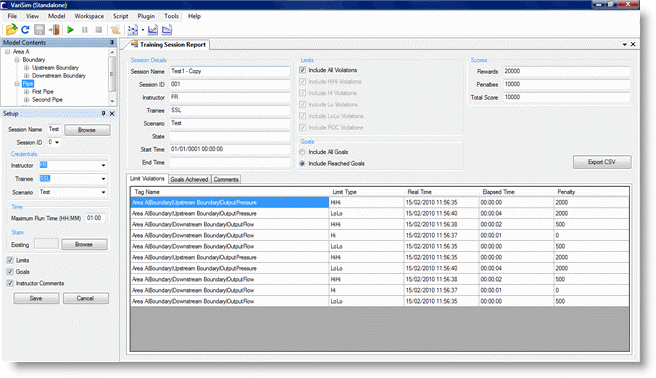Select the Training Session Report tab

[169, 44]
